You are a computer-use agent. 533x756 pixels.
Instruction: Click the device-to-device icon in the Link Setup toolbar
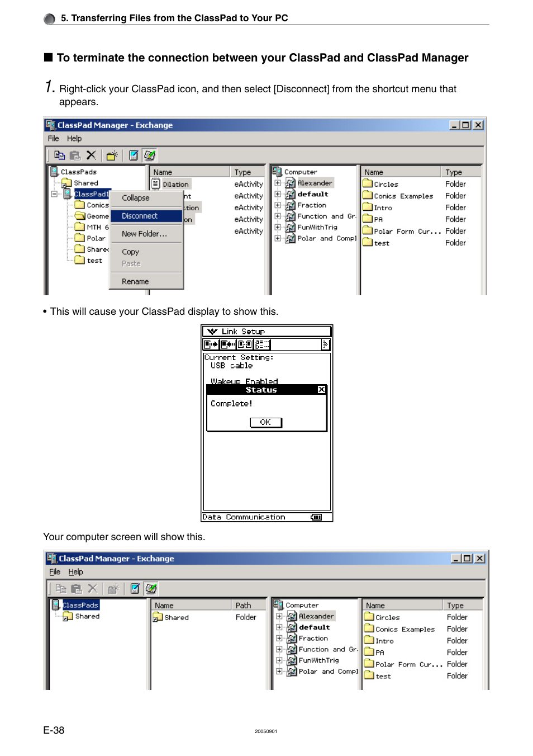[x=245, y=344]
